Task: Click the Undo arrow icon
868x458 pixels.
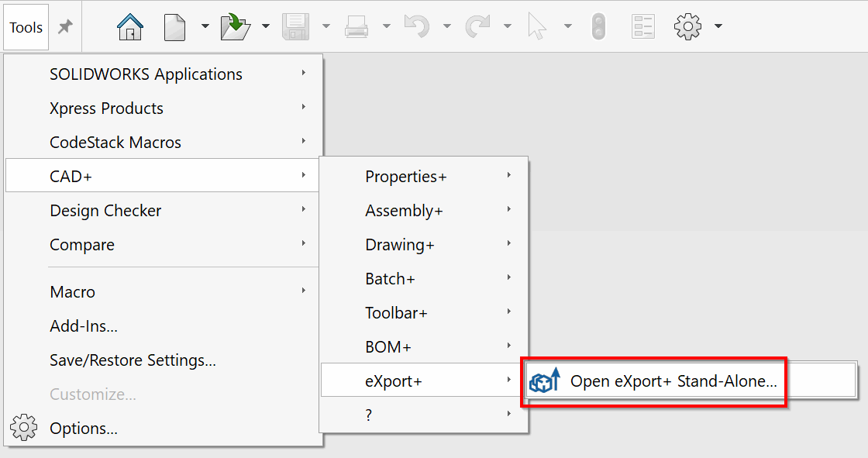Action: 417,26
